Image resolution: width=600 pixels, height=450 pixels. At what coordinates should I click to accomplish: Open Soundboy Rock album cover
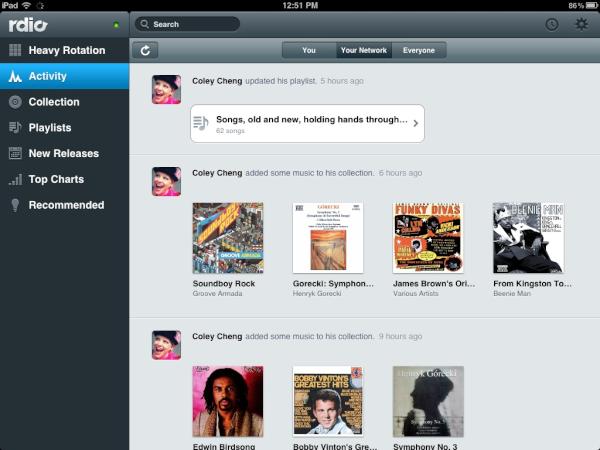point(228,238)
